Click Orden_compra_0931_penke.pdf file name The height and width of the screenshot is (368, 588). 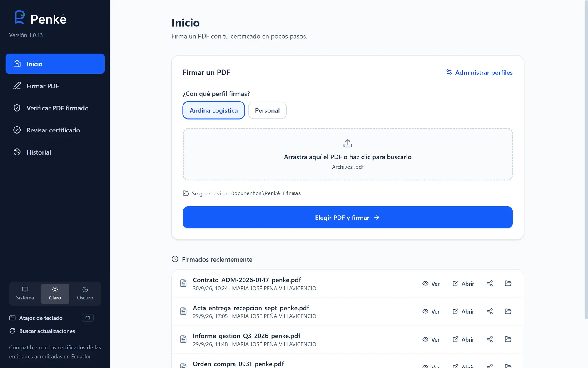238,364
